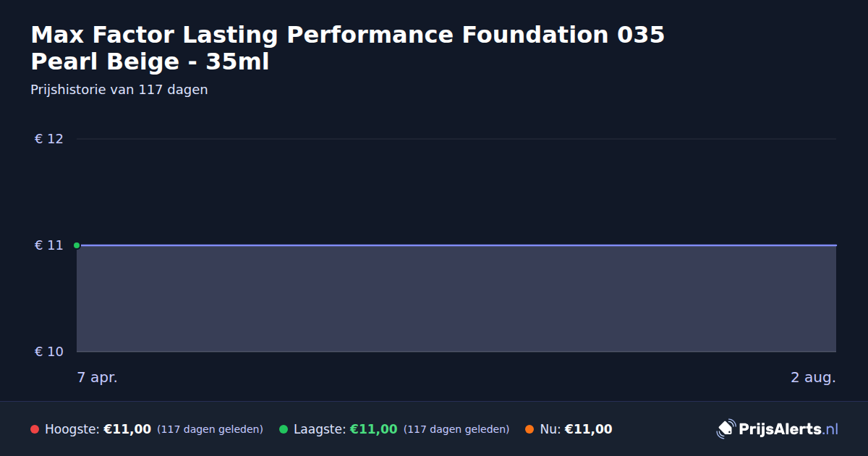Select the product title Max Factor heading
The image size is (868, 456).
[x=347, y=48]
